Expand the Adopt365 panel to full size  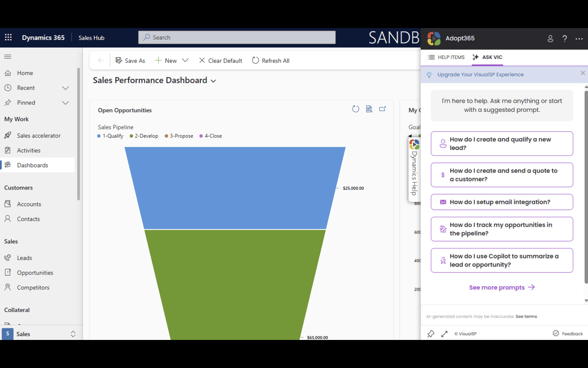pyautogui.click(x=444, y=334)
